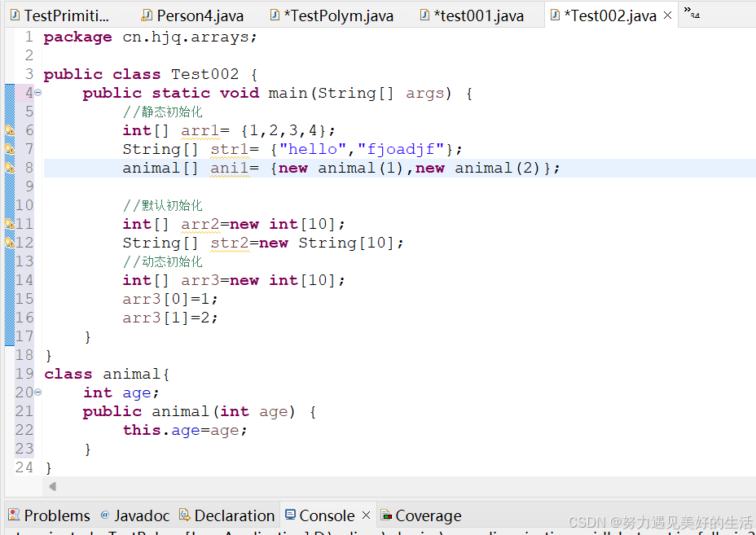Click the warning marker beside line 6
The image size is (756, 535).
coord(9,130)
